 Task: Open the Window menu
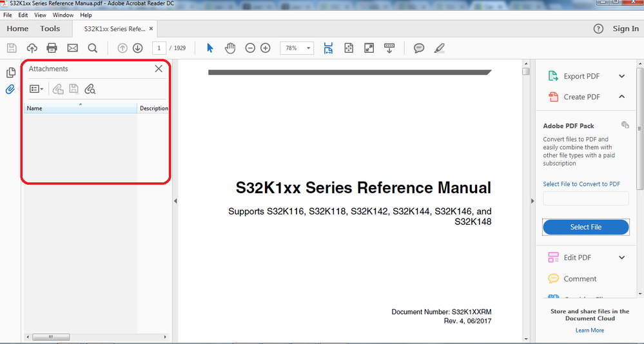pos(63,15)
